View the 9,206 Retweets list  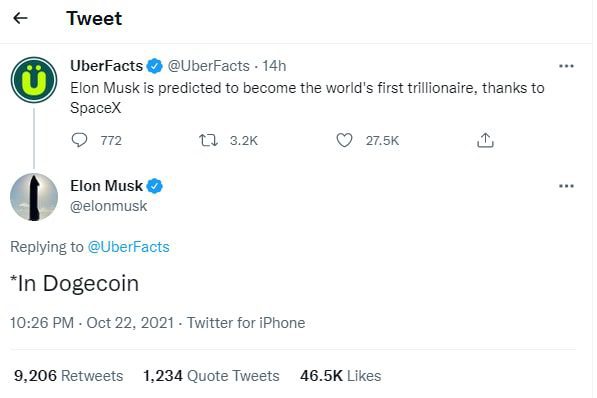(x=69, y=376)
